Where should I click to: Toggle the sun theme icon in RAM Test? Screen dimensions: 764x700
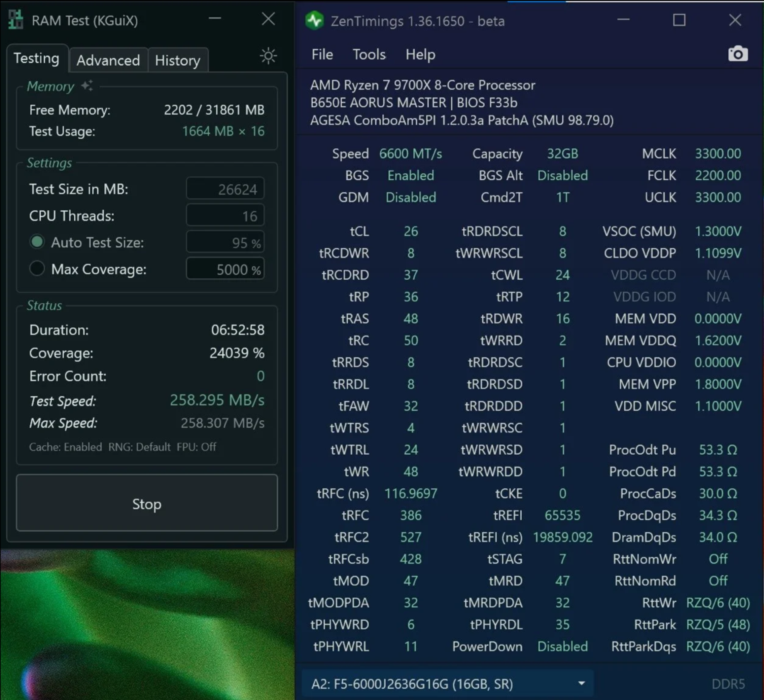(268, 56)
